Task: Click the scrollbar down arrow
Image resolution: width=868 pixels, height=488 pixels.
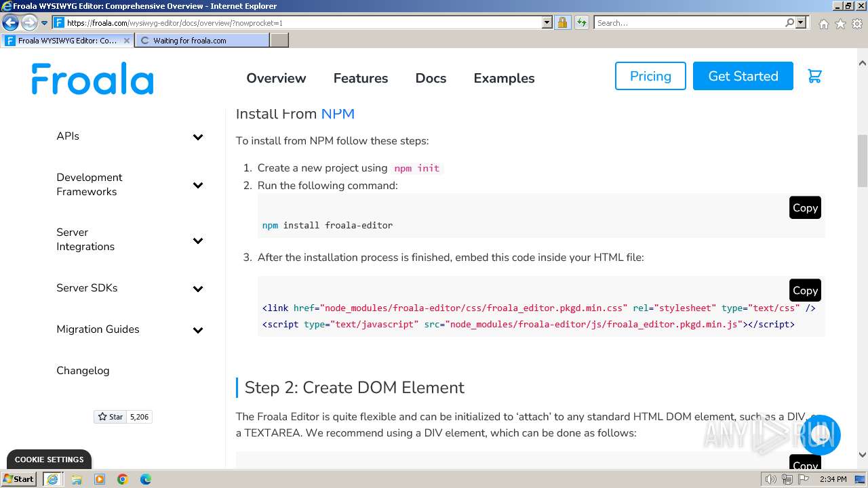Action: point(863,455)
